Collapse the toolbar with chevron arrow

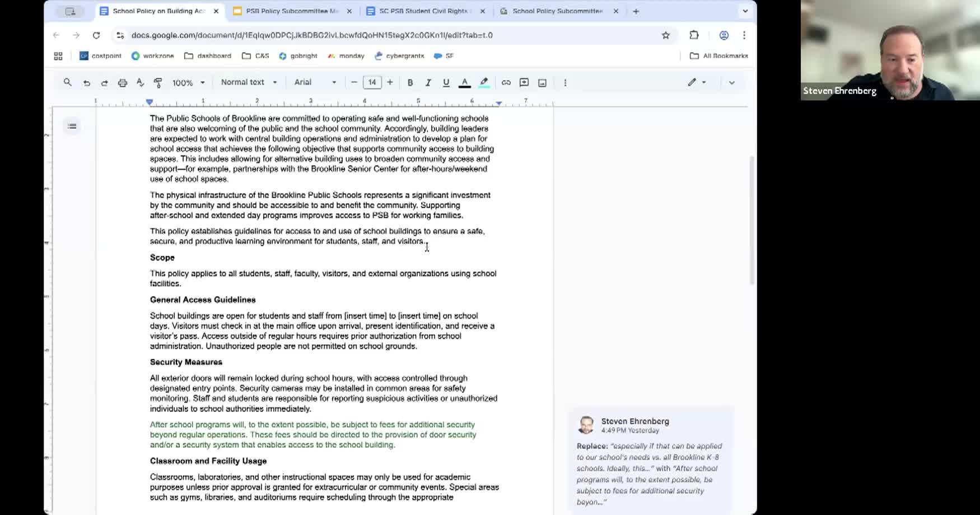pos(731,82)
